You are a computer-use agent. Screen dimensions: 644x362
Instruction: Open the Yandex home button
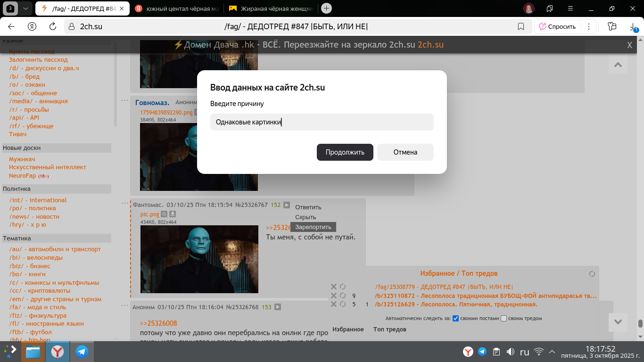tap(32, 26)
